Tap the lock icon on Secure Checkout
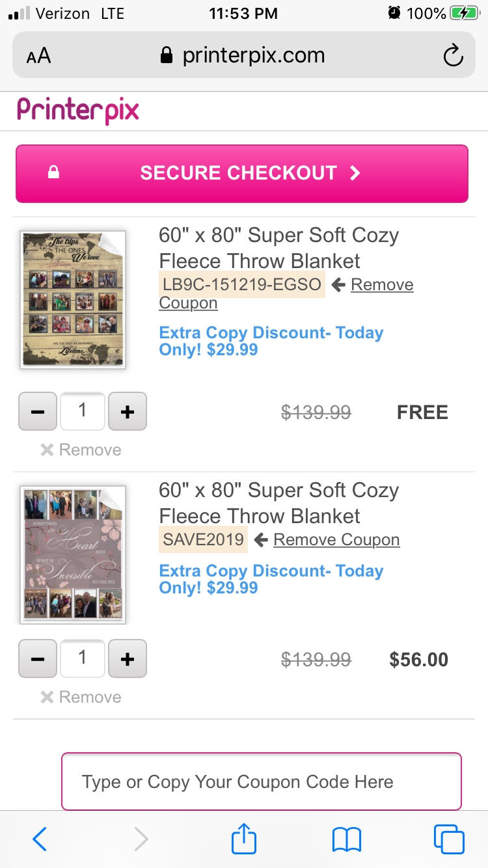 pos(54,173)
